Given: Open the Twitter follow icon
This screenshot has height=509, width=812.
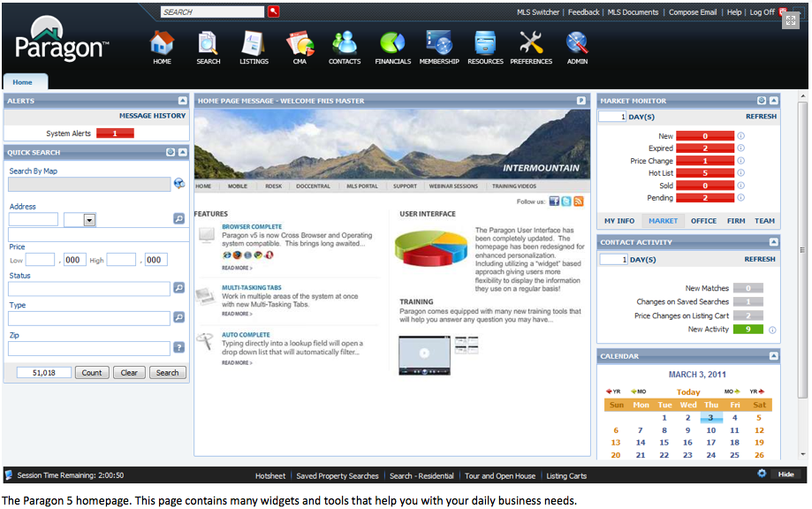Looking at the screenshot, I should (566, 201).
